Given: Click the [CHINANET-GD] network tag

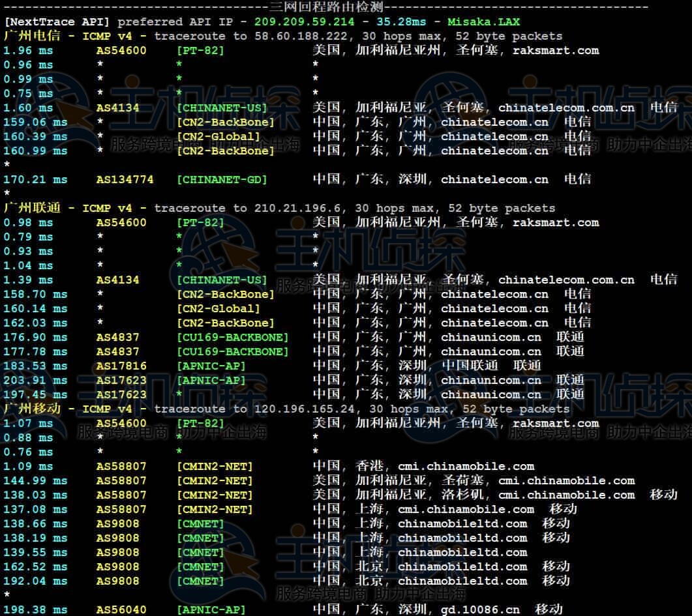Looking at the screenshot, I should coord(222,179).
